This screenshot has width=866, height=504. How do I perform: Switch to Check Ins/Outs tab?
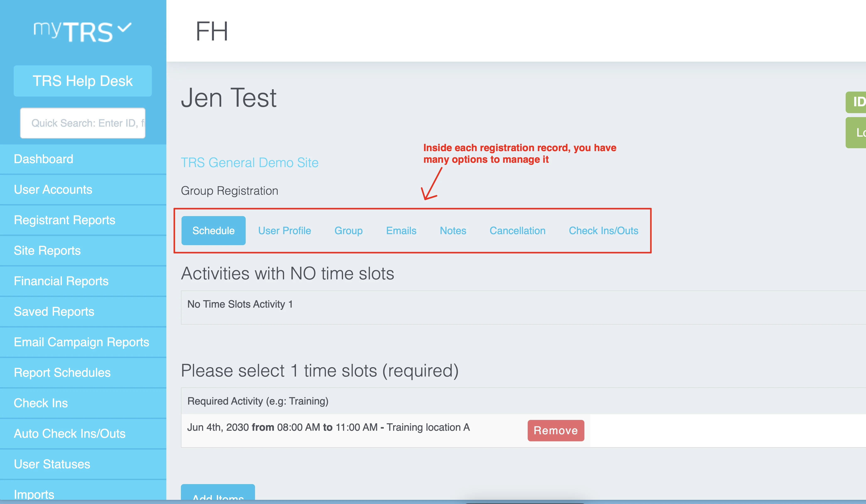(604, 231)
